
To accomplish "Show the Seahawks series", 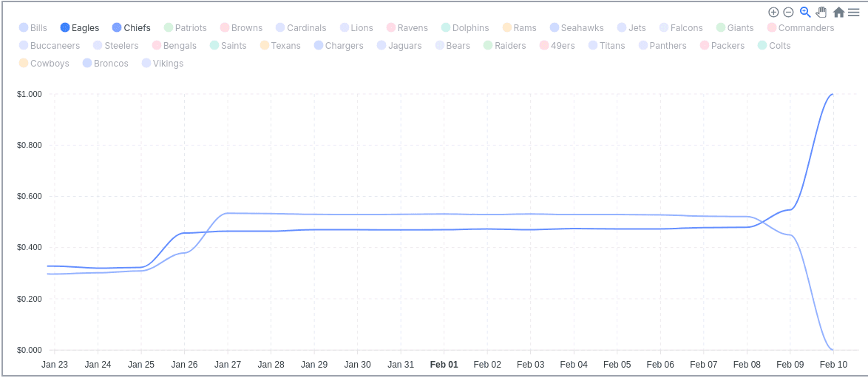I will click(577, 27).
